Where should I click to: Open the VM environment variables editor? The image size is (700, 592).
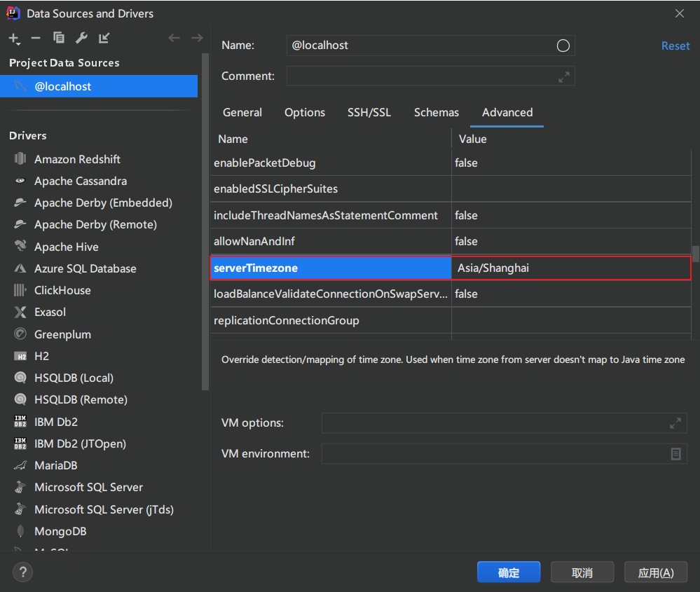(x=675, y=453)
